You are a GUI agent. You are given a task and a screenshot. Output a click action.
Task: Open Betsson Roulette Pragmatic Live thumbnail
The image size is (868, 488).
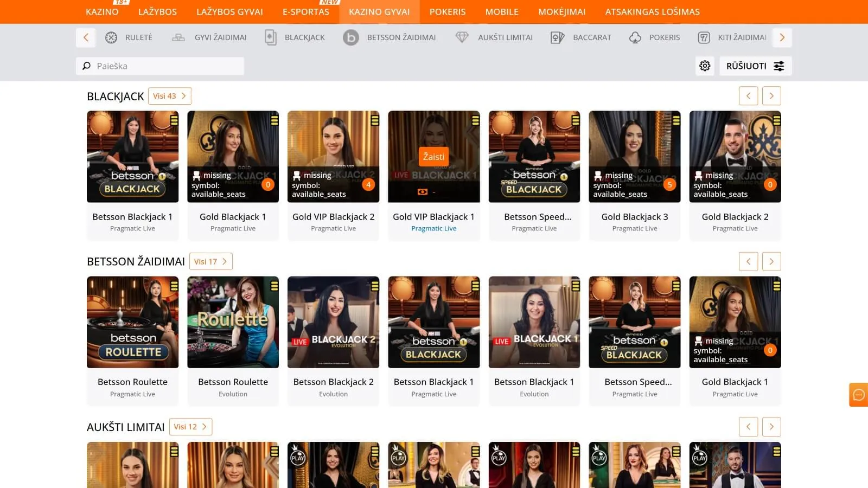(132, 322)
